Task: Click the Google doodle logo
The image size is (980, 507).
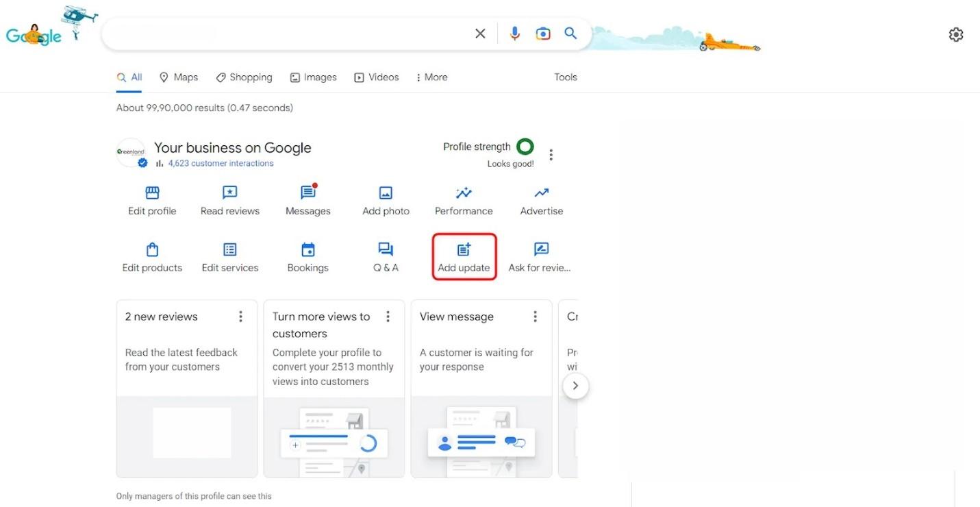Action: (x=34, y=34)
